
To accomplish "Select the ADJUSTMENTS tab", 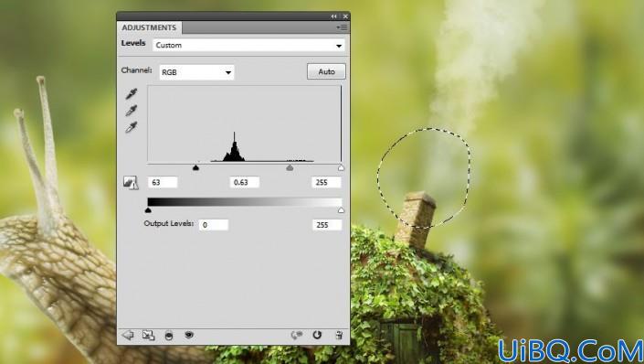I will point(149,27).
